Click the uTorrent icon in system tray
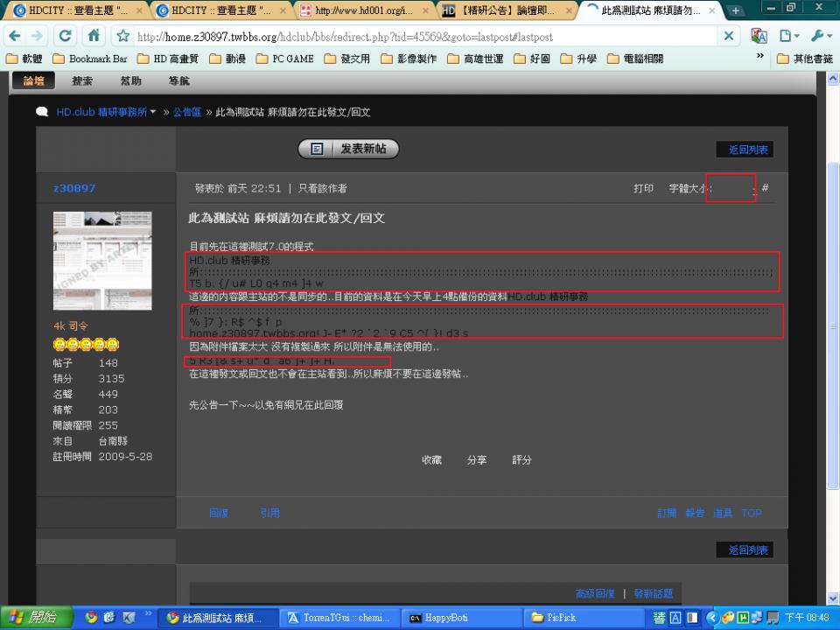This screenshot has width=840, height=630. pyautogui.click(x=743, y=618)
